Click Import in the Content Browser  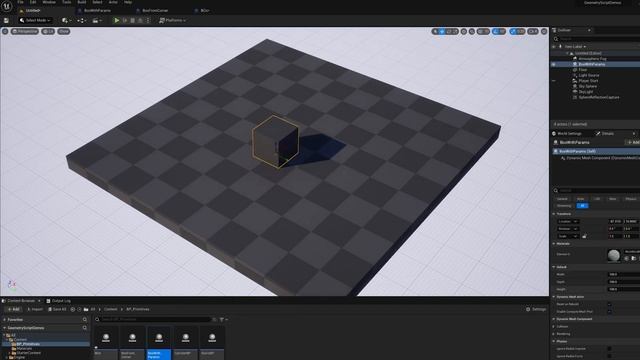pos(35,309)
